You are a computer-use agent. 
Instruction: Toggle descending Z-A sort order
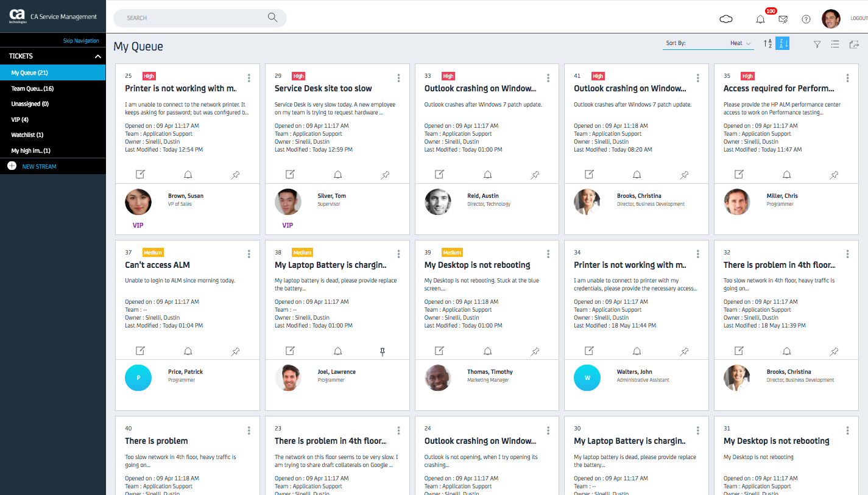(x=783, y=43)
